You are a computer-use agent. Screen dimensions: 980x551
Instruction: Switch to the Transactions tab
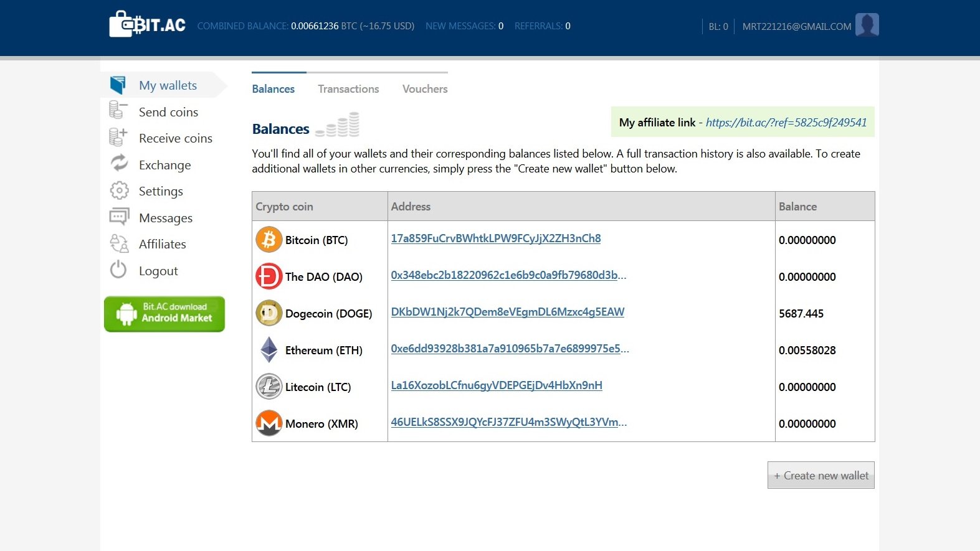(x=348, y=89)
